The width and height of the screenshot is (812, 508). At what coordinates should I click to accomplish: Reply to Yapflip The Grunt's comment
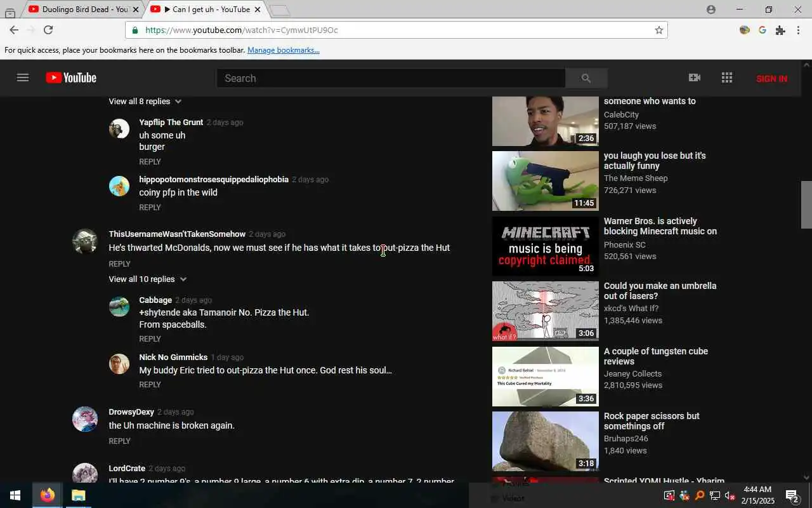pos(150,162)
